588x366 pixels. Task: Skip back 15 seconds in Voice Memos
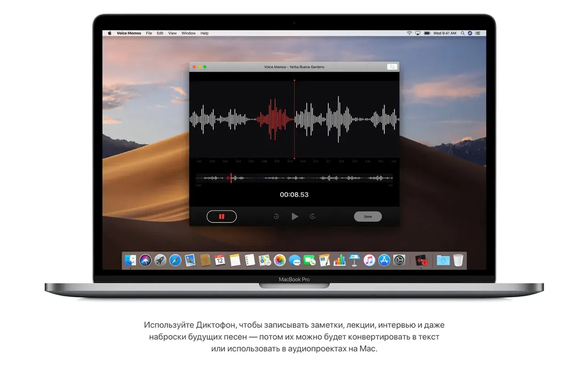[x=276, y=216]
